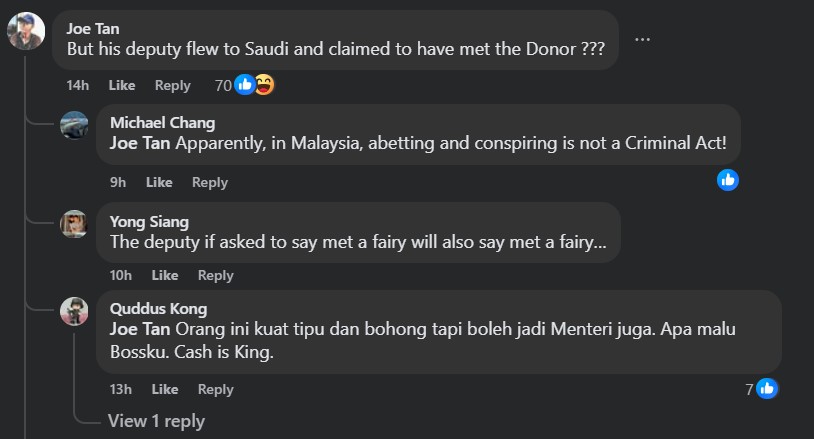Viewport: 814px width, 439px height.
Task: Open Michael Chang's avatar
Action: 74,125
